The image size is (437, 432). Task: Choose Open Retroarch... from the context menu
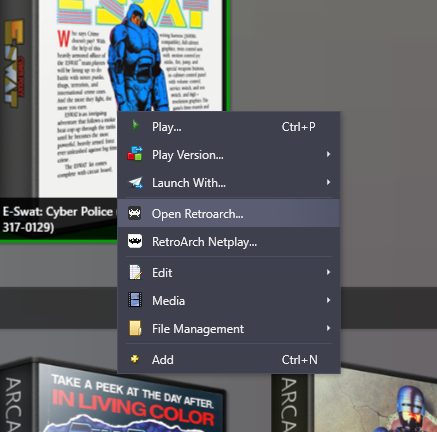(229, 213)
